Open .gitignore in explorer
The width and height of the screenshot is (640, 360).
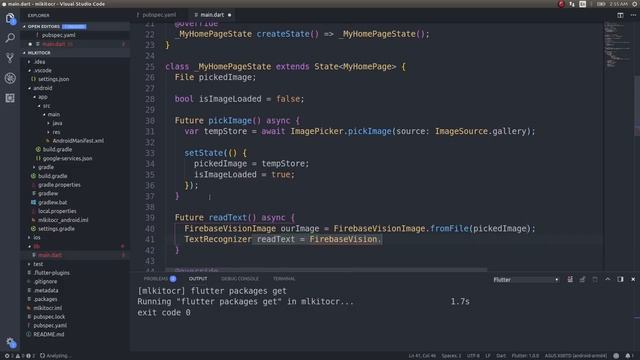[x=45, y=282]
